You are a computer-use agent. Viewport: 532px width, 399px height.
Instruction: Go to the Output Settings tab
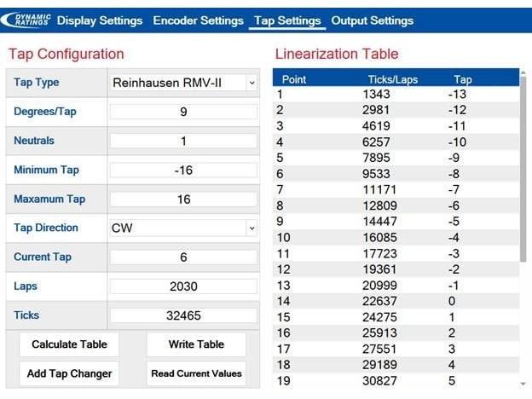(373, 20)
